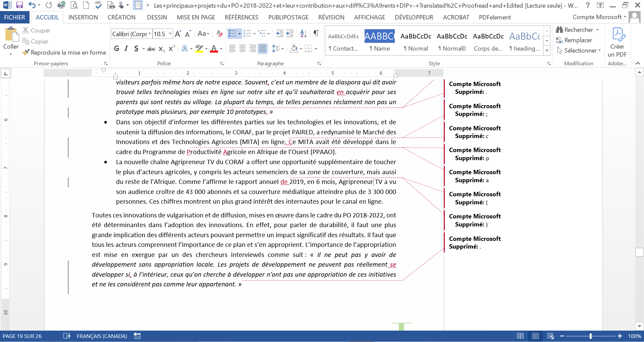
Task: Open the RÉVISION tab
Action: 331,17
